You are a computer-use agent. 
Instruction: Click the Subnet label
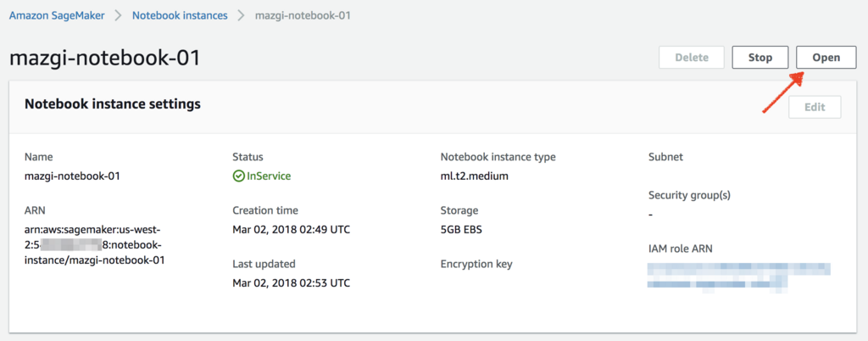[x=665, y=157]
